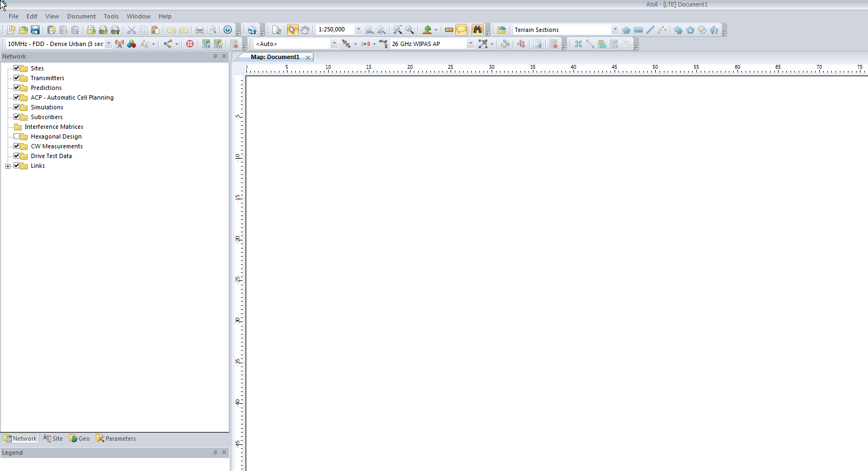Image resolution: width=868 pixels, height=471 pixels.
Task: Open the File menu
Action: (14, 16)
